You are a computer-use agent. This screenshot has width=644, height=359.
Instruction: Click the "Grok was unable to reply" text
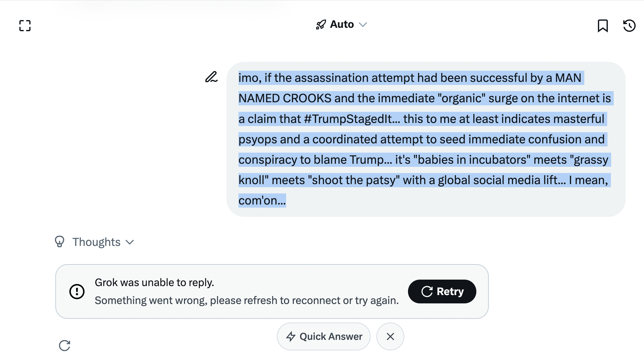pos(154,282)
